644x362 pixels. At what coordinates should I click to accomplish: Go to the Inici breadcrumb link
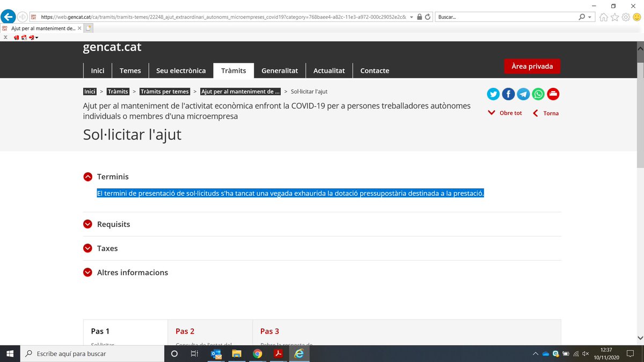[x=90, y=91]
